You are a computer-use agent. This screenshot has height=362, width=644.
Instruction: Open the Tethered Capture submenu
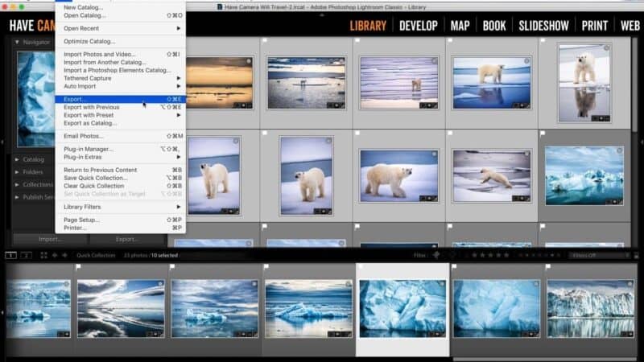[120, 78]
